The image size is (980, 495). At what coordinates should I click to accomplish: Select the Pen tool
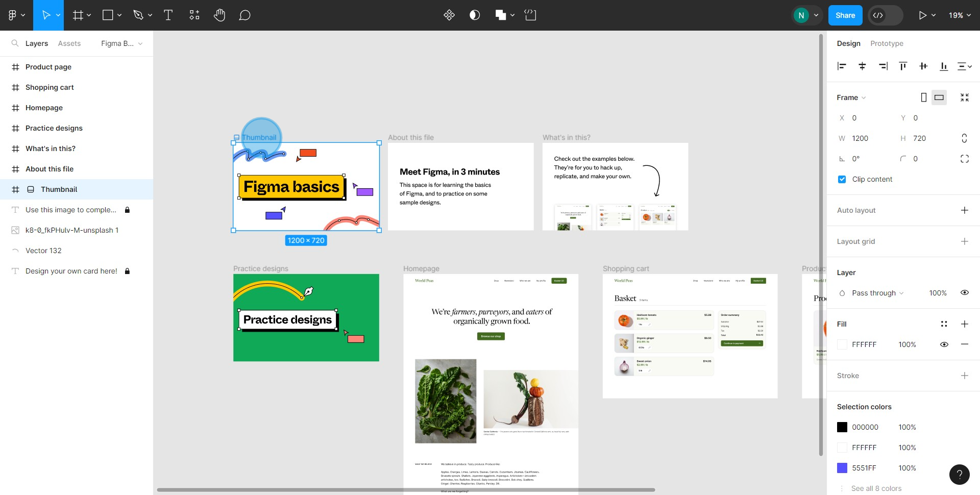pos(138,15)
